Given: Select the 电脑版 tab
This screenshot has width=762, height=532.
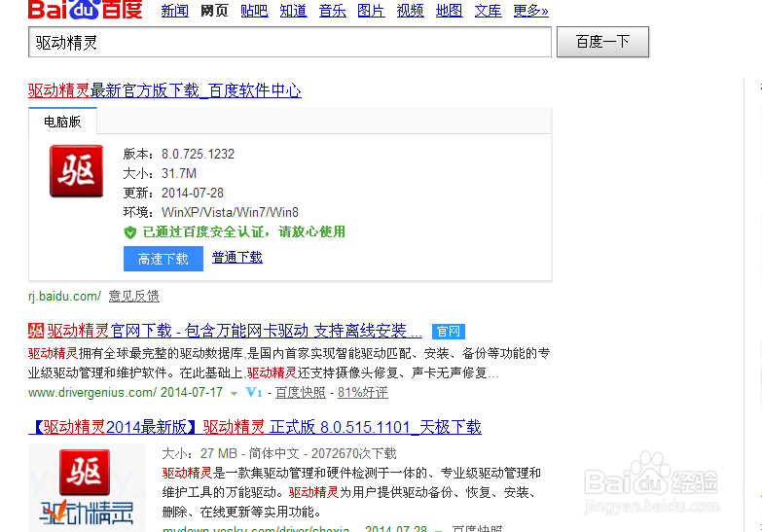Looking at the screenshot, I should 62,122.
